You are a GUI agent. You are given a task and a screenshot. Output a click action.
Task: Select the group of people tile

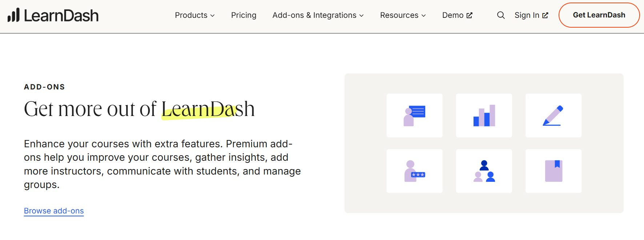[x=484, y=171]
